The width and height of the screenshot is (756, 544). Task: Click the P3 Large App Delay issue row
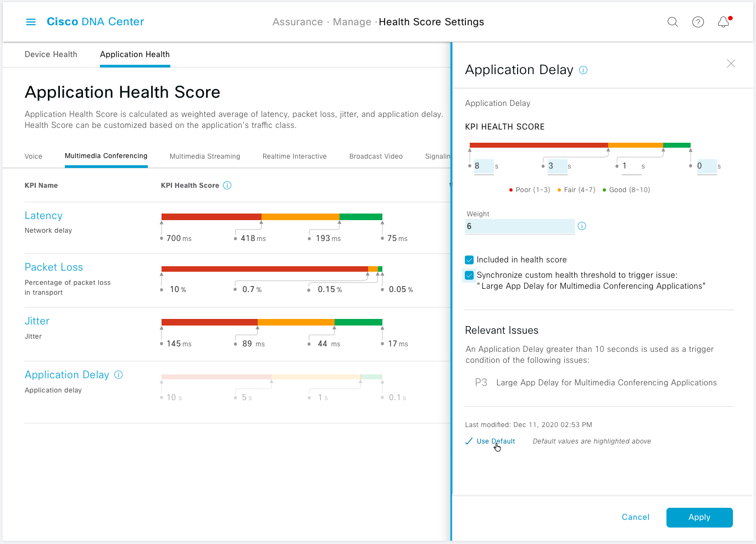[x=596, y=383]
